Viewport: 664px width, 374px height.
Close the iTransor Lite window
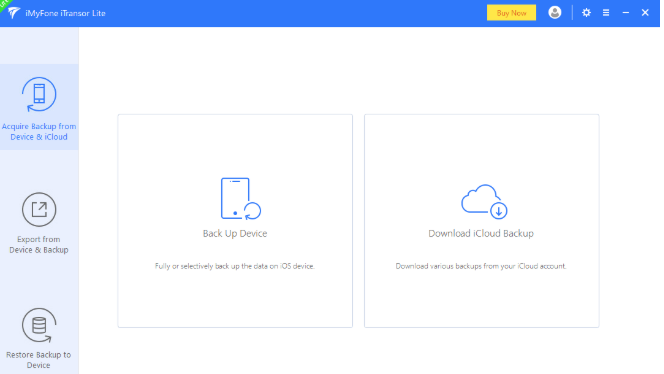click(645, 13)
